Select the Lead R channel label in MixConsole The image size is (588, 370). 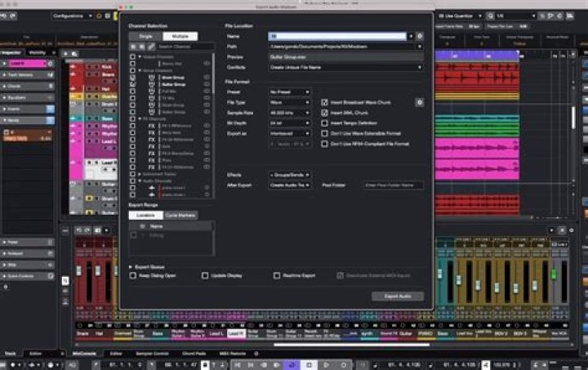pyautogui.click(x=236, y=333)
